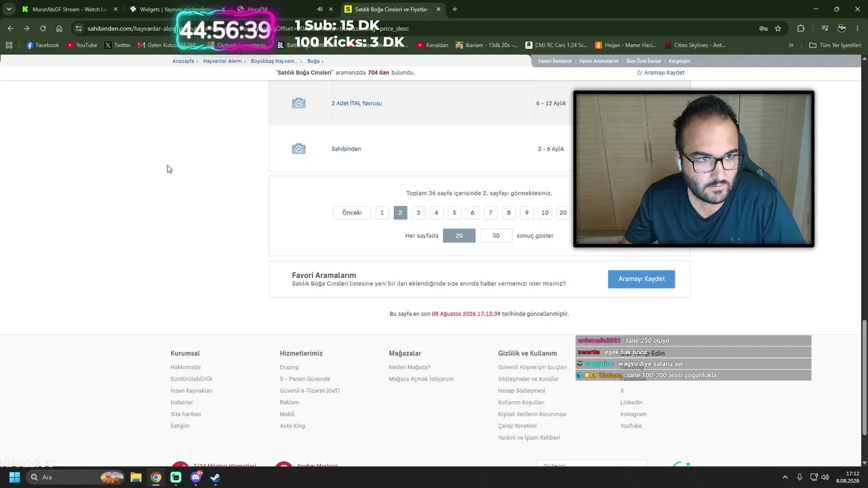Switch to the HocaFM tab
The width and height of the screenshot is (868, 488).
click(x=283, y=9)
